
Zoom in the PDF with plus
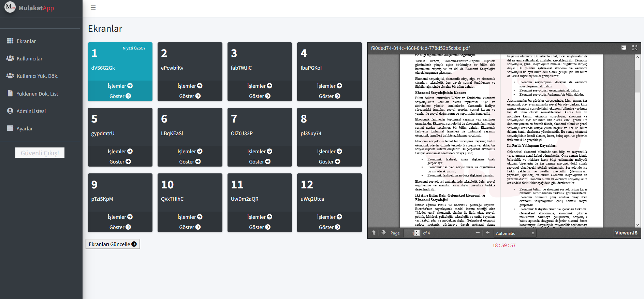(x=488, y=232)
